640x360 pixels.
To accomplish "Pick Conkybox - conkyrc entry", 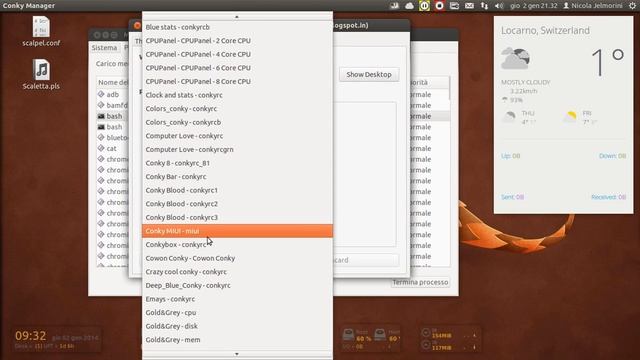I will click(237, 244).
